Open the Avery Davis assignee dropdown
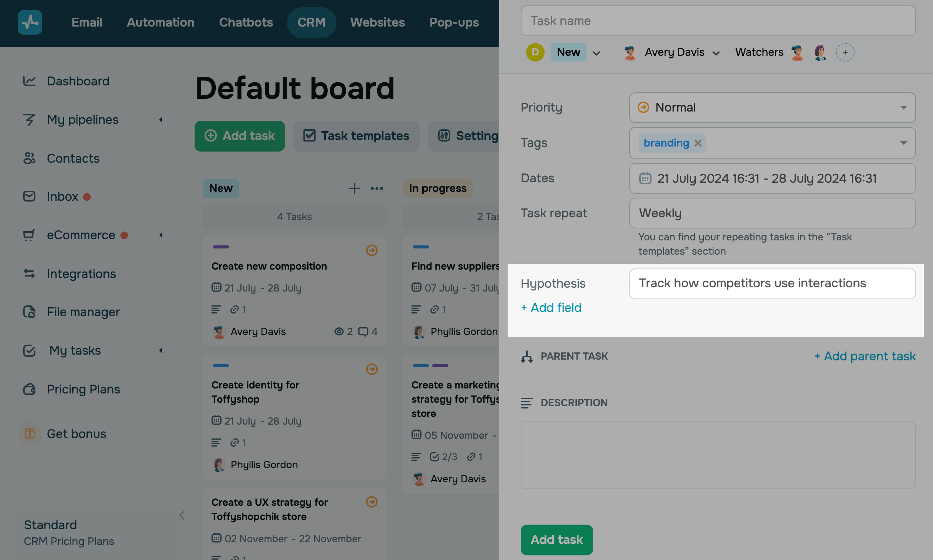Screen dimensions: 933x560 pyautogui.click(x=674, y=52)
